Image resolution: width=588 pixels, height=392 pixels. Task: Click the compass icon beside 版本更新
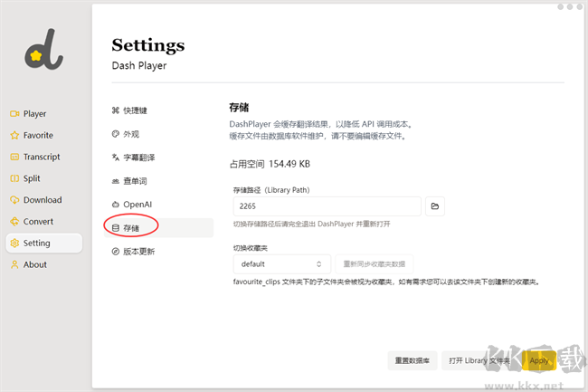116,252
